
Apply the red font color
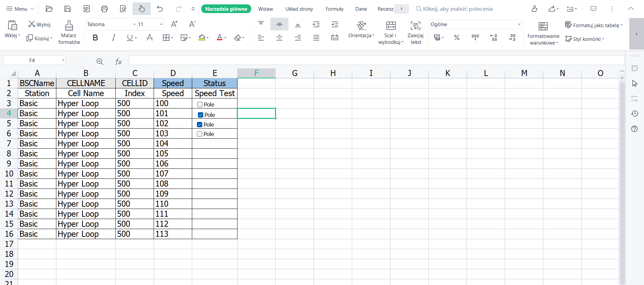coord(220,38)
